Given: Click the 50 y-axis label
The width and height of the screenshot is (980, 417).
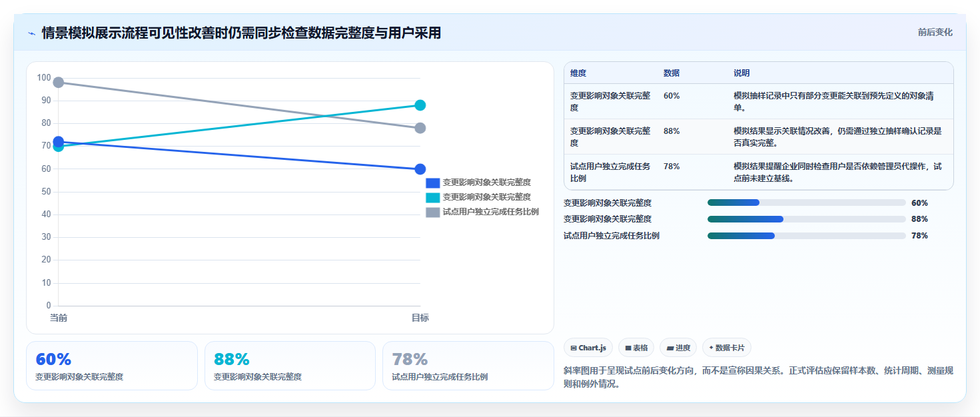Looking at the screenshot, I should click(x=46, y=192).
